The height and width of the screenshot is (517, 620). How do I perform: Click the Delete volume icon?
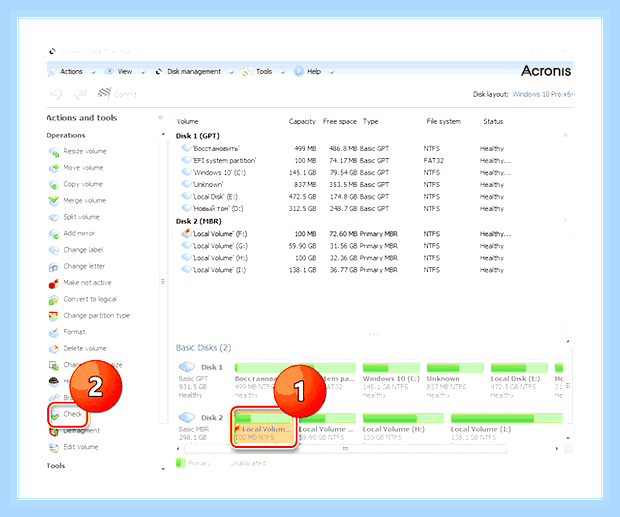(x=53, y=349)
